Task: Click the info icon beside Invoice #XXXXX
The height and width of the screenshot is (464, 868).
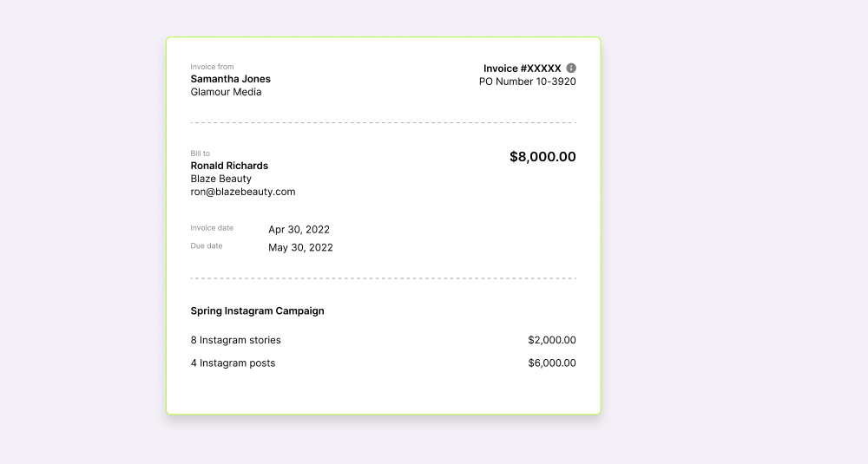Action: coord(571,68)
